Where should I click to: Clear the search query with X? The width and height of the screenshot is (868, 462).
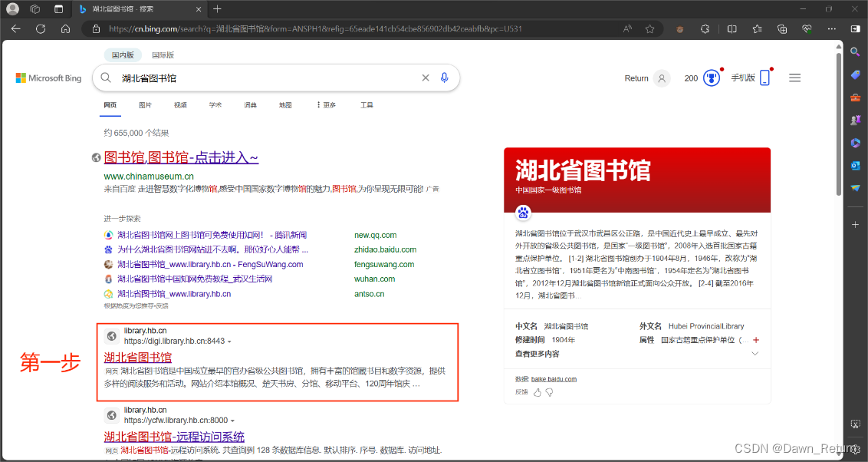click(x=425, y=78)
